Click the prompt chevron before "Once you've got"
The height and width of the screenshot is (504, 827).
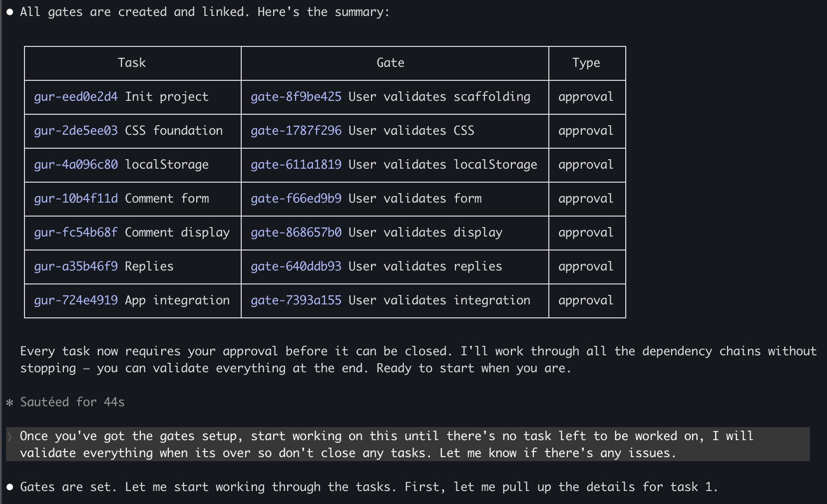pyautogui.click(x=9, y=437)
